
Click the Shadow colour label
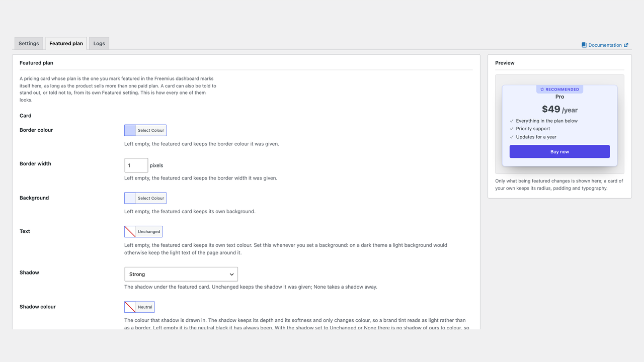38,307
